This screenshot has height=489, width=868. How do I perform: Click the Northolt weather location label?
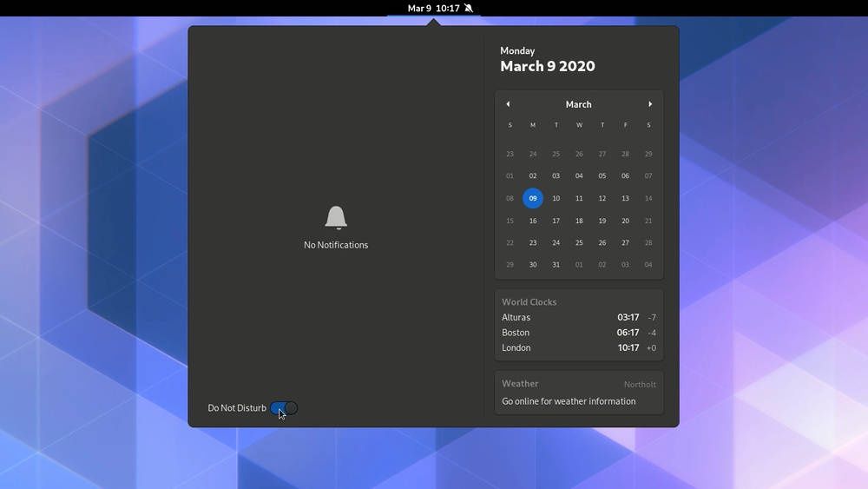640,384
